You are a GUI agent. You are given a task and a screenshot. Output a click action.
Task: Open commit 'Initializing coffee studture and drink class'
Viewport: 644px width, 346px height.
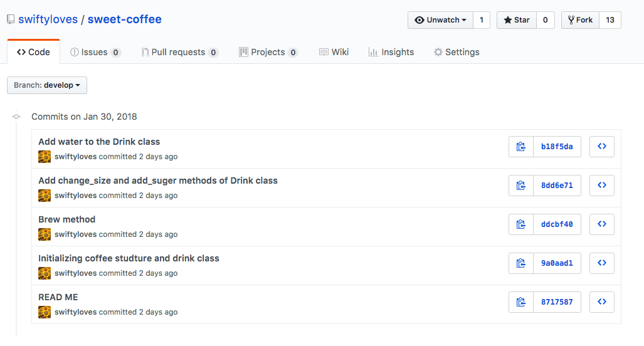tap(129, 258)
